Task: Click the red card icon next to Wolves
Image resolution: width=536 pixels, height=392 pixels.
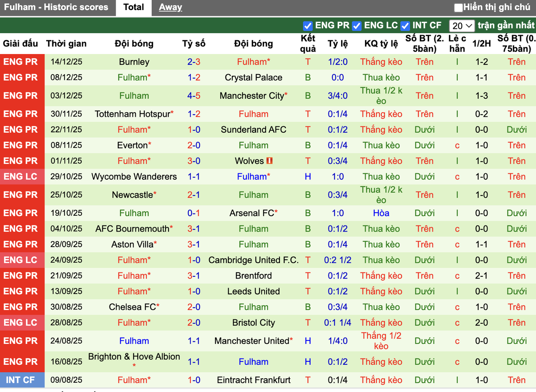Action: tap(269, 161)
